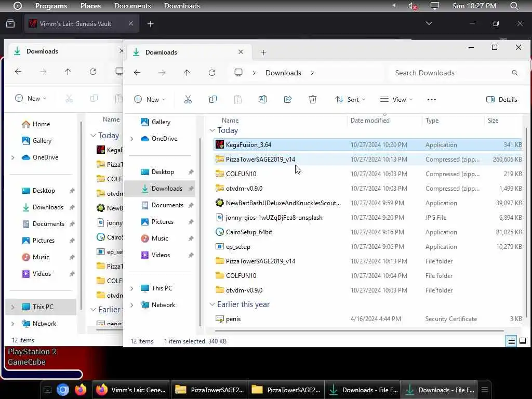
Task: Click the tab overview icon left of browser tab
Action: tap(10, 24)
